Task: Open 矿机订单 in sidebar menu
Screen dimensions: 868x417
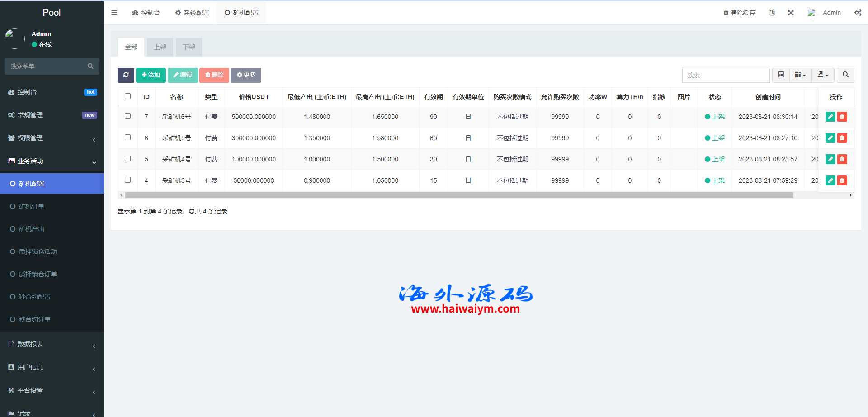Action: click(x=32, y=206)
